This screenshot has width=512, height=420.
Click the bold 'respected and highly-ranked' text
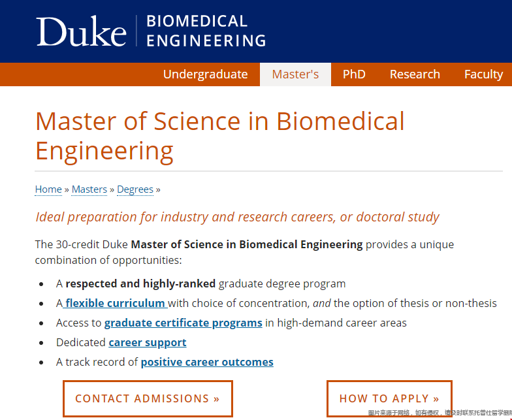point(140,283)
